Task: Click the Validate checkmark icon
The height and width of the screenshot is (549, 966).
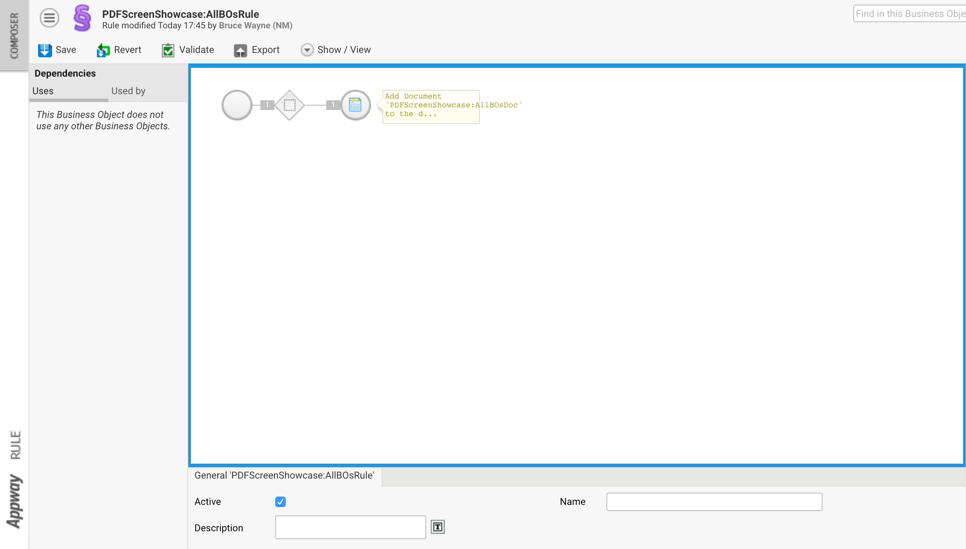Action: (x=168, y=50)
